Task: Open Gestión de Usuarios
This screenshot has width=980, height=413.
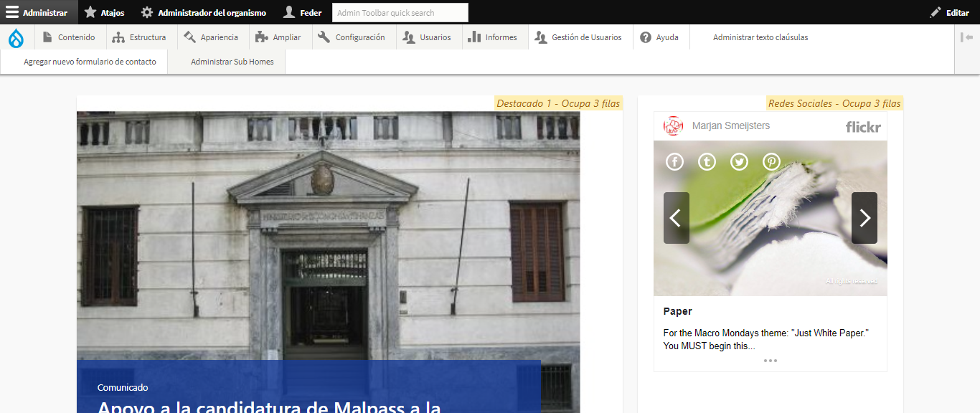Action: 580,37
